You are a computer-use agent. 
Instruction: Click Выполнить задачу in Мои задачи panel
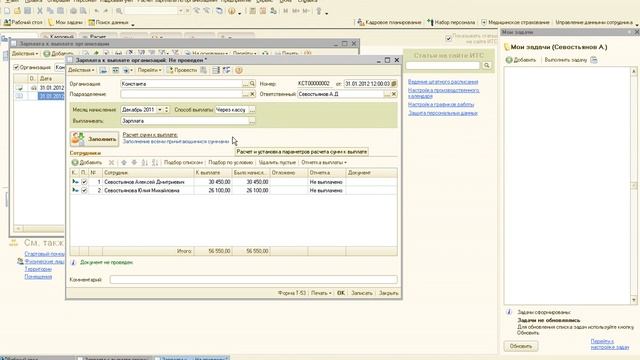click(565, 60)
